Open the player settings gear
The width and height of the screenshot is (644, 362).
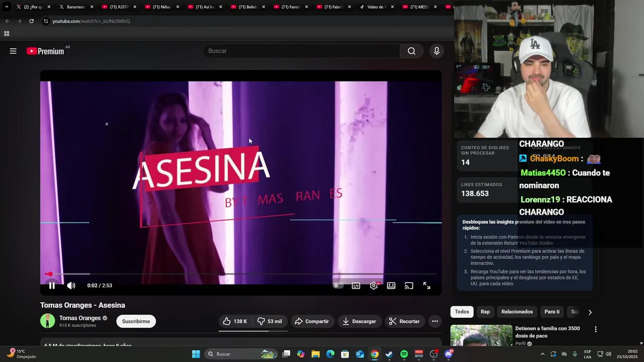[x=374, y=286]
